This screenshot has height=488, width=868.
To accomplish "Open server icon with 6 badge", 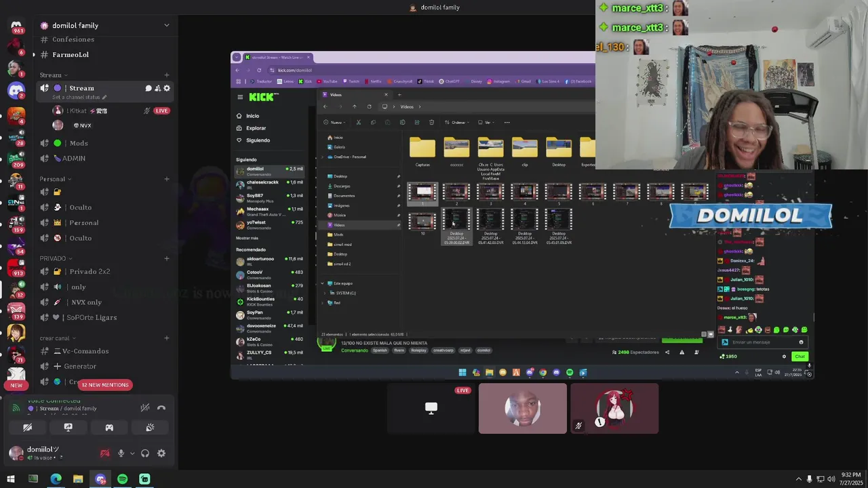I will click(x=16, y=47).
